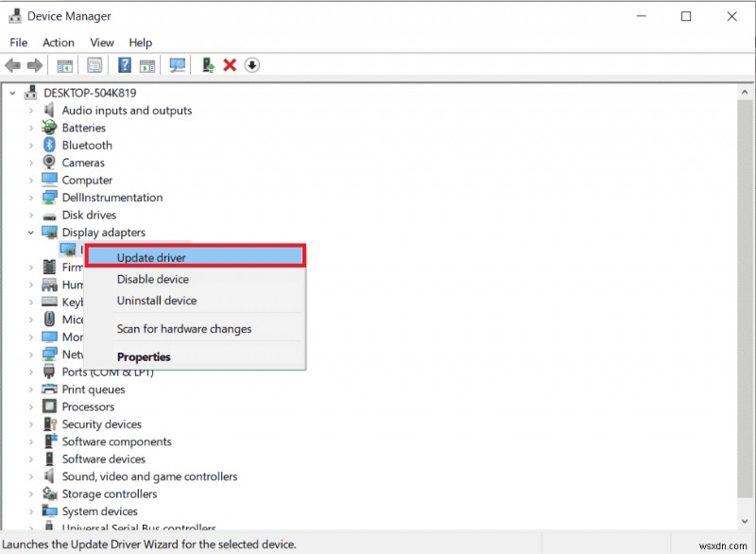This screenshot has width=756, height=554.
Task: Click the Forward navigation arrow
Action: tap(36, 65)
